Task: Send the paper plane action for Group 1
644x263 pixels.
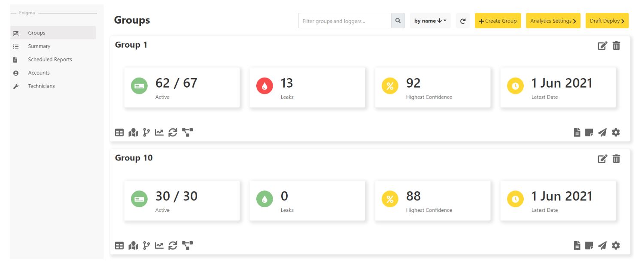Action: 602,133
